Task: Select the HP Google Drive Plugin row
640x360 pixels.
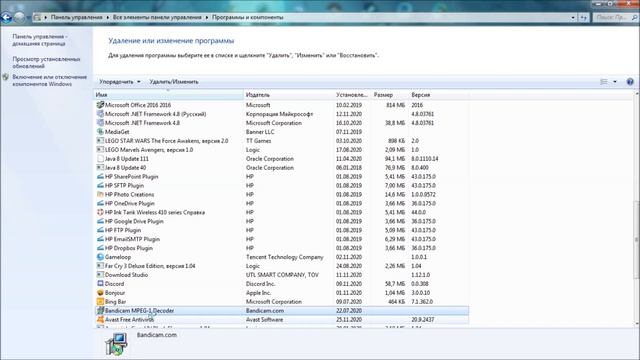Action: point(282,221)
